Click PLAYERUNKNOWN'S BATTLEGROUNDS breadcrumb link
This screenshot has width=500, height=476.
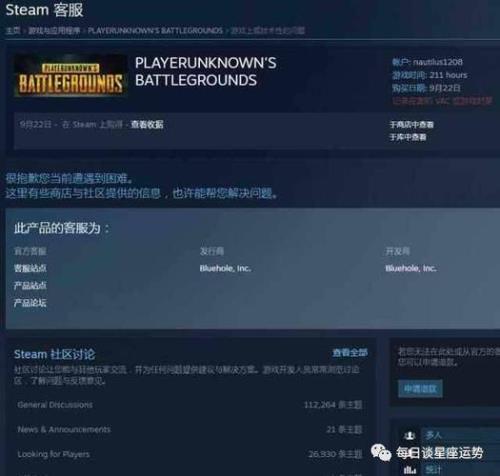(x=155, y=31)
